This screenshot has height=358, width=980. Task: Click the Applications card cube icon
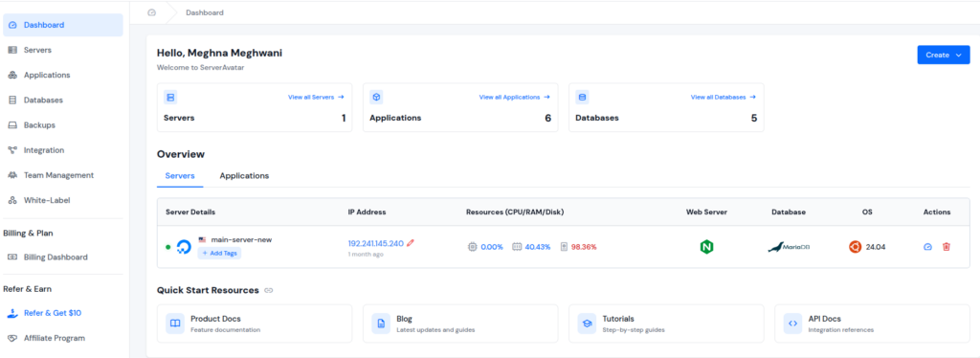(376, 97)
